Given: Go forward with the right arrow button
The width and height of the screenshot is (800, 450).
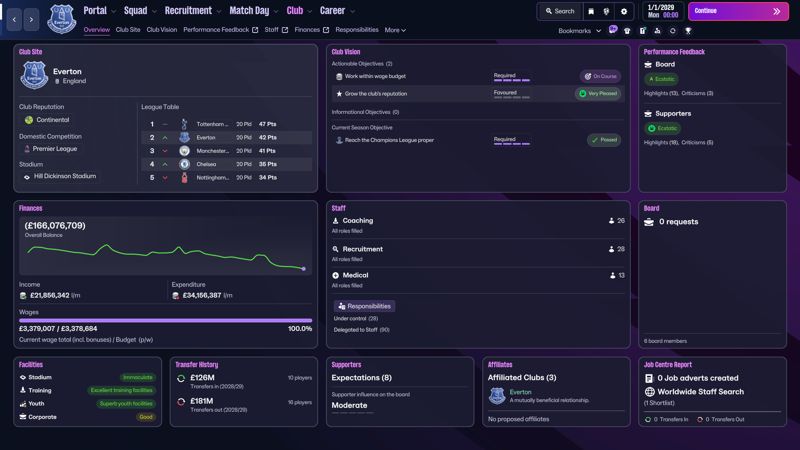Looking at the screenshot, I should 32,19.
